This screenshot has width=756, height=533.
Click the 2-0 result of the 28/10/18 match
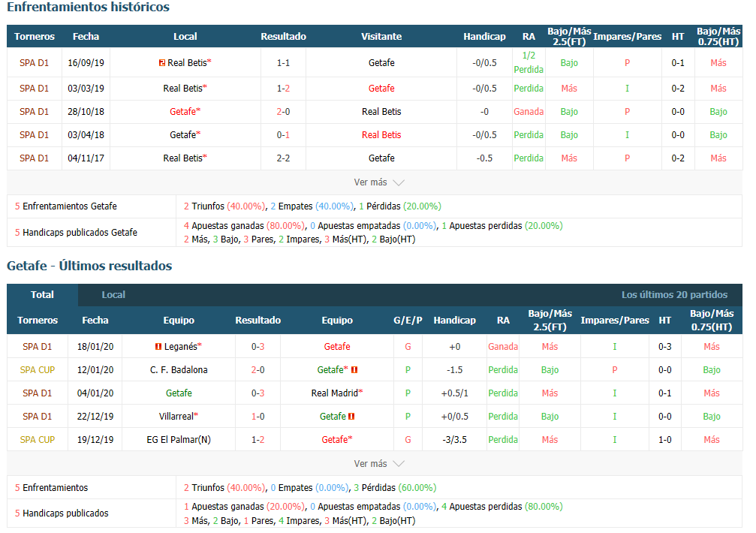283,111
